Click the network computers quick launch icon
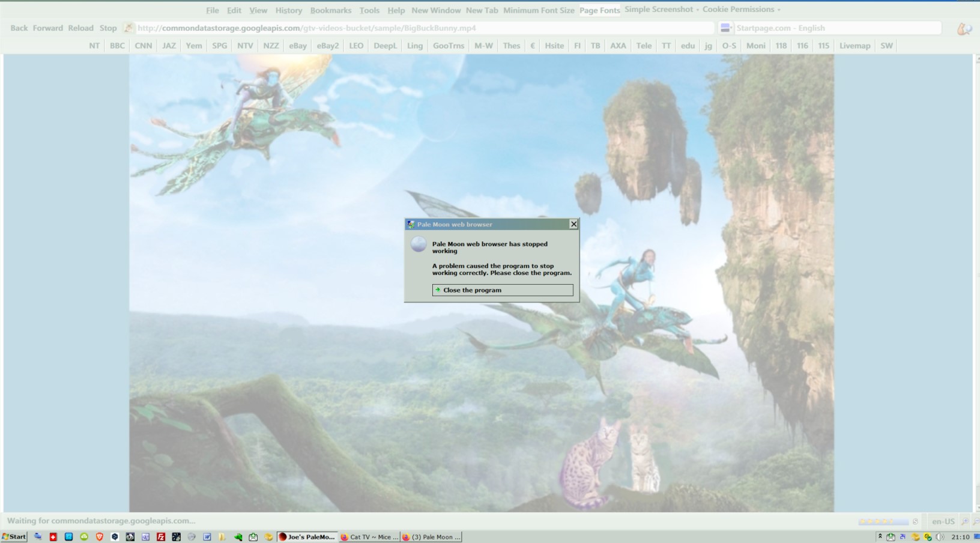 [38, 536]
